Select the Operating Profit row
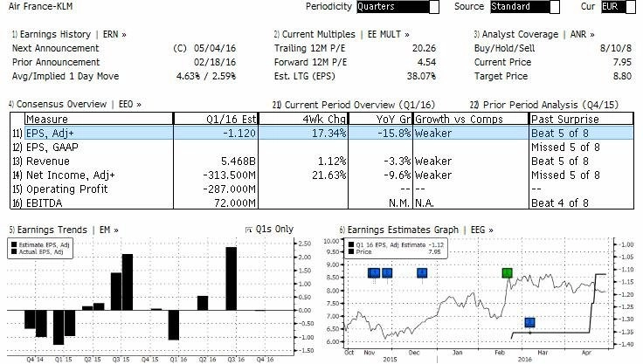The image size is (643, 364). (x=321, y=189)
